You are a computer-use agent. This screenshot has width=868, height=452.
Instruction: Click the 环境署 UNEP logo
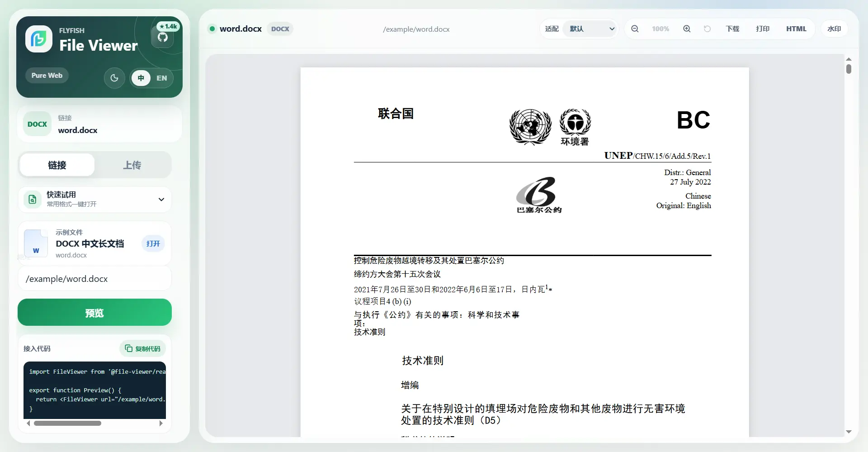575,127
